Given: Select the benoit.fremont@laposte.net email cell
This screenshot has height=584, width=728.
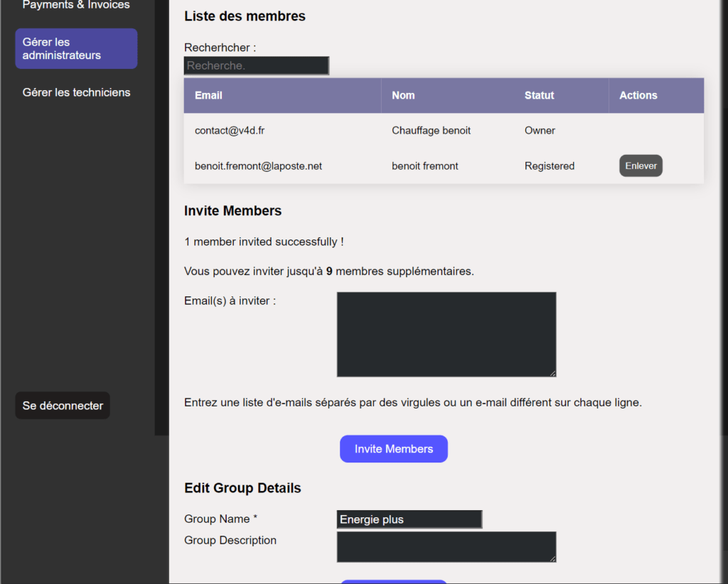Looking at the screenshot, I should click(x=258, y=166).
